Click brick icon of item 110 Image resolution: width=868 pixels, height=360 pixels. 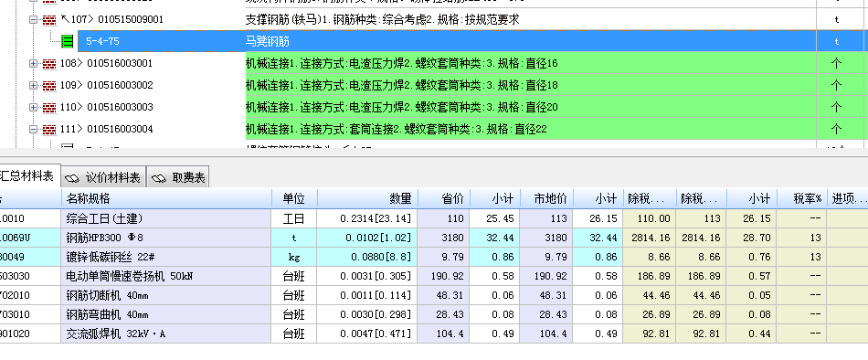[50, 107]
